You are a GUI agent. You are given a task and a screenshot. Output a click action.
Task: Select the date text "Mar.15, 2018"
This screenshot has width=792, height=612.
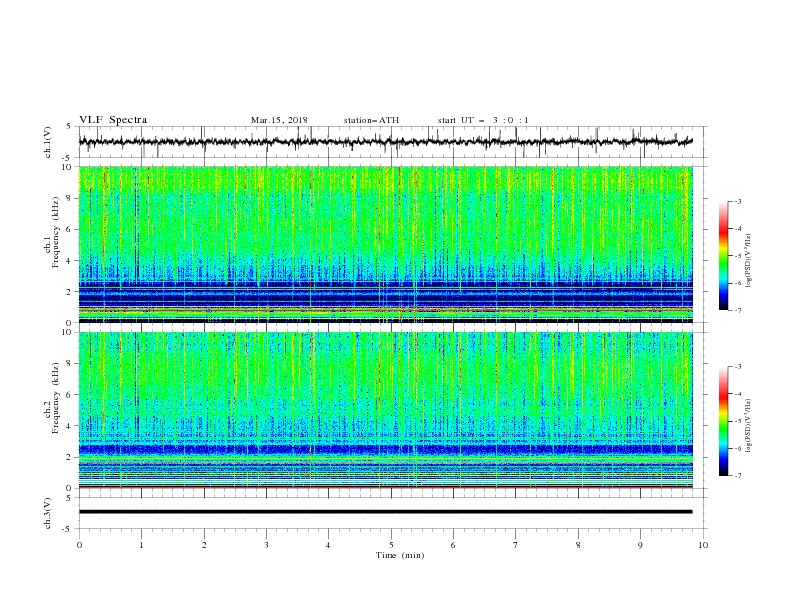(279, 120)
